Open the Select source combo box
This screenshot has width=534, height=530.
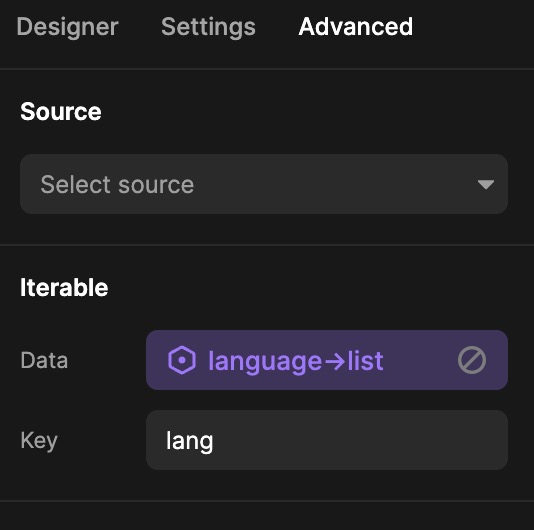point(264,184)
